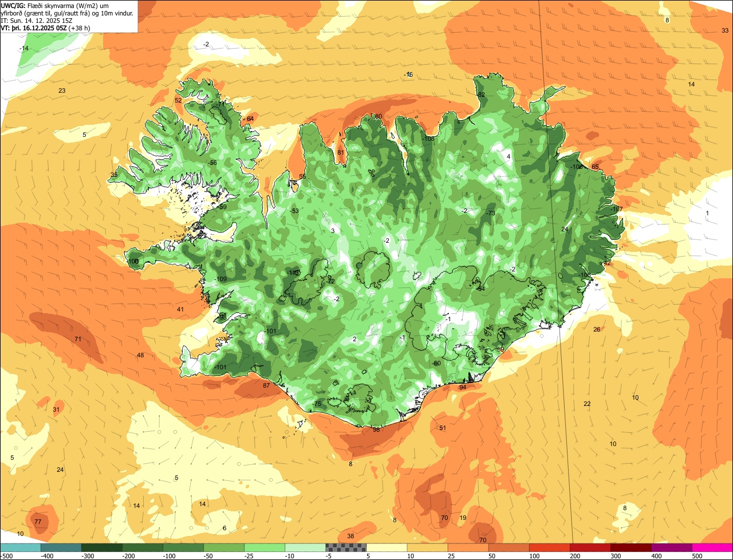Screen dimensions: 733x560
Task: Pick the light green legend swatch labeled -25
Action: (265, 547)
